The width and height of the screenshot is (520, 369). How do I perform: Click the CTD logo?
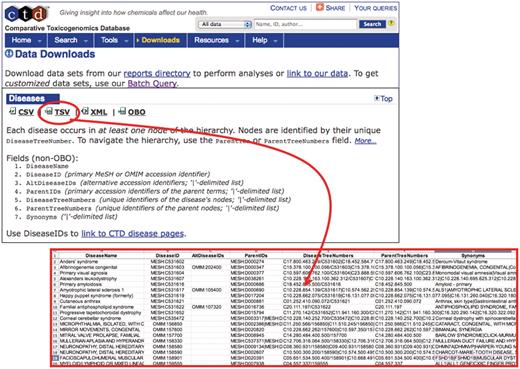[26, 14]
